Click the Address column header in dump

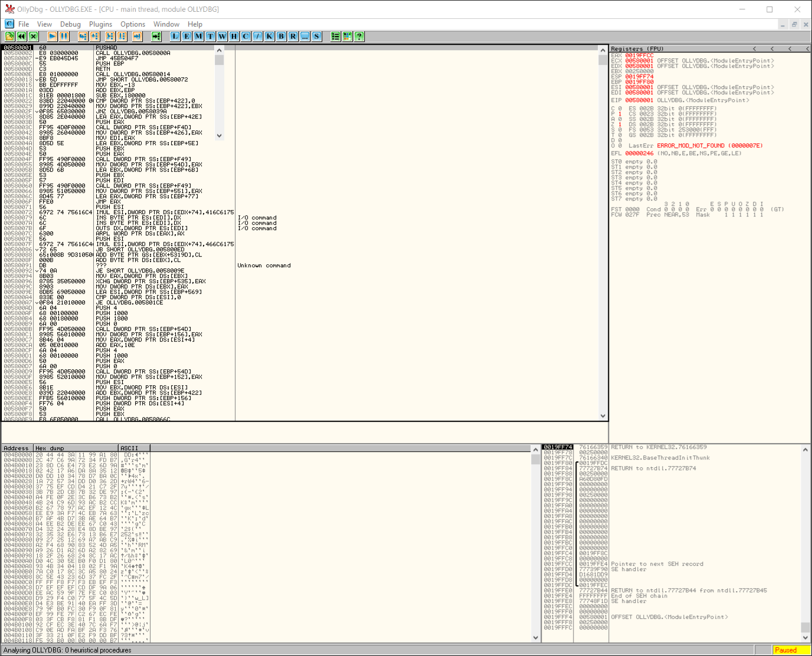[18, 448]
